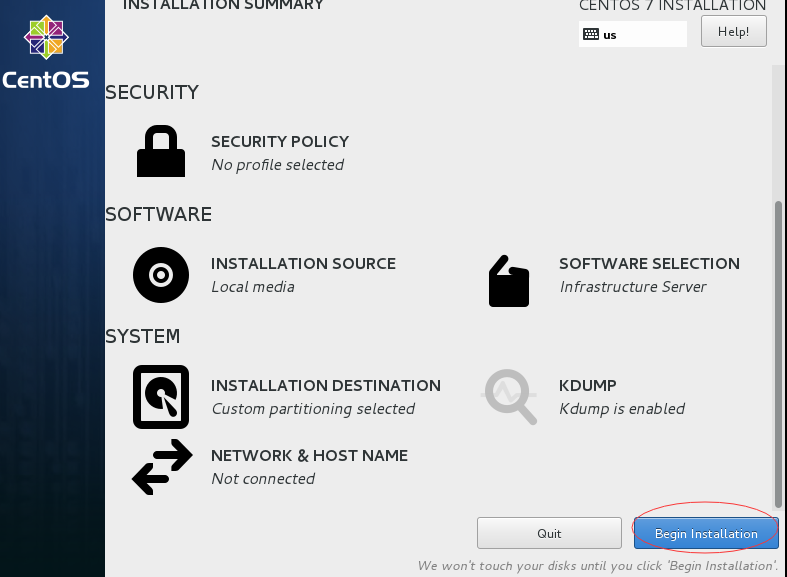This screenshot has height=577, width=787.
Task: Click the 'Not connected' status text
Action: (x=263, y=479)
